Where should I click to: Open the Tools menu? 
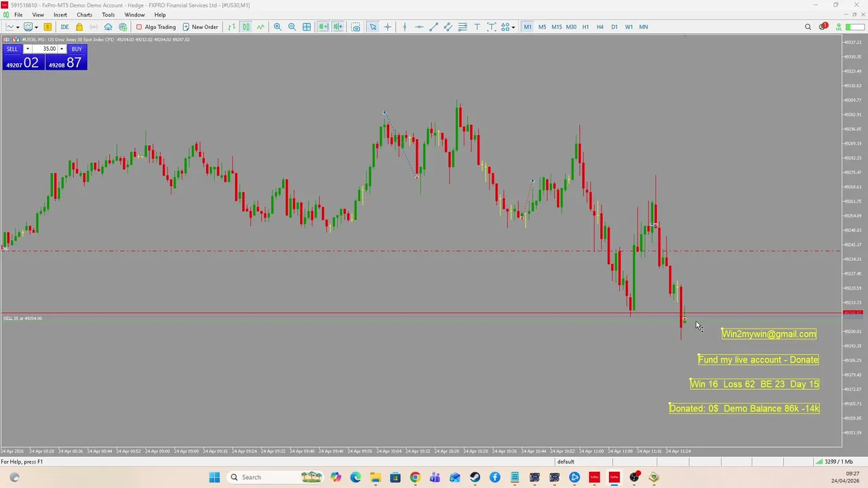pos(108,15)
